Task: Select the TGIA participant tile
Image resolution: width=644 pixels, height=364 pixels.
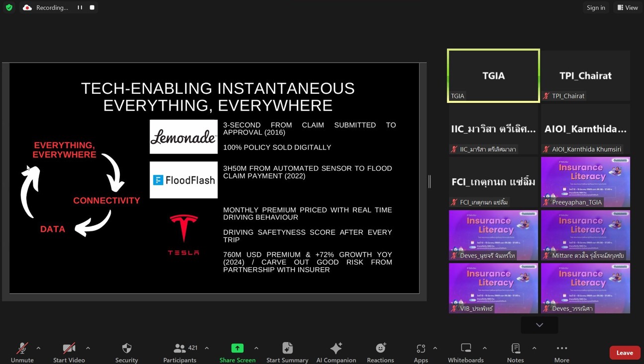Action: [493, 75]
